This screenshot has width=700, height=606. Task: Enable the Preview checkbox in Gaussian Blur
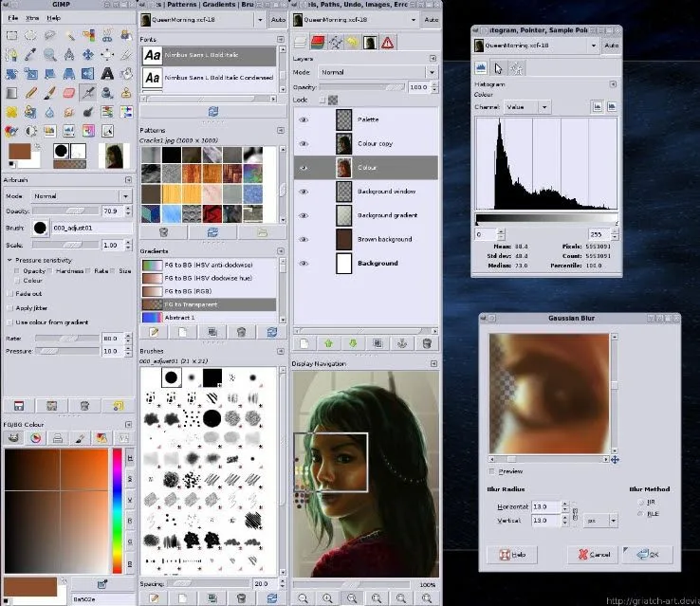tap(491, 470)
